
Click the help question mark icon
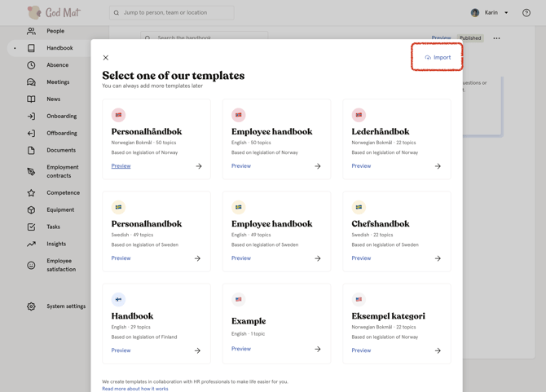pos(526,13)
